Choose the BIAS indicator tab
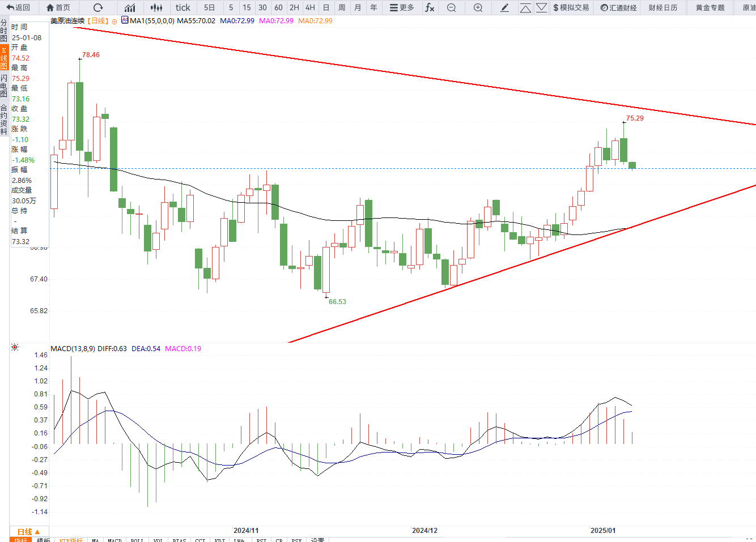756x542 pixels. pyautogui.click(x=179, y=540)
